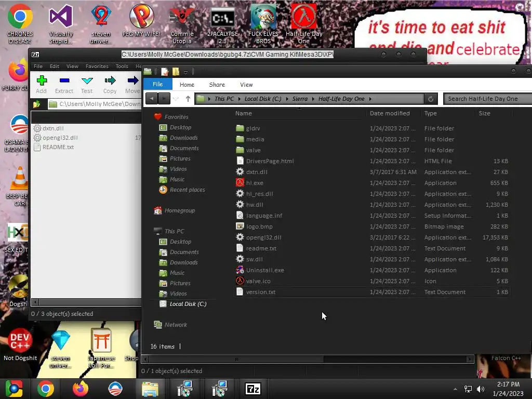Click New folder icon in Explorer quick access toolbar
This screenshot has height=399, width=532.
pyautogui.click(x=176, y=72)
